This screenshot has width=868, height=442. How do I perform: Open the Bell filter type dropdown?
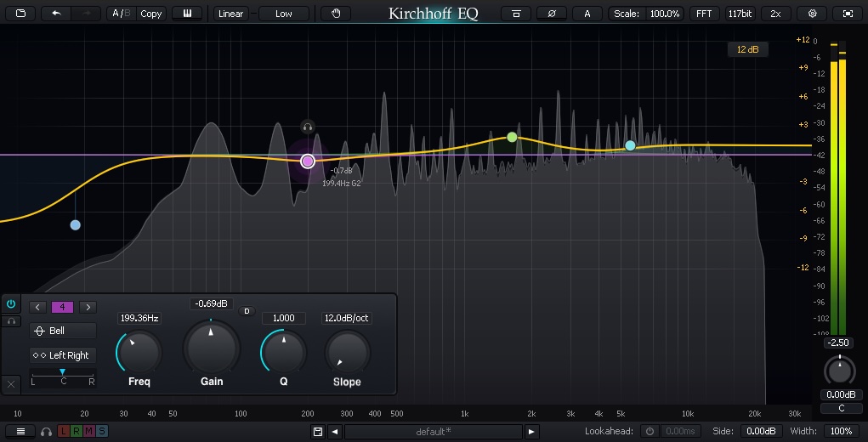[63, 331]
